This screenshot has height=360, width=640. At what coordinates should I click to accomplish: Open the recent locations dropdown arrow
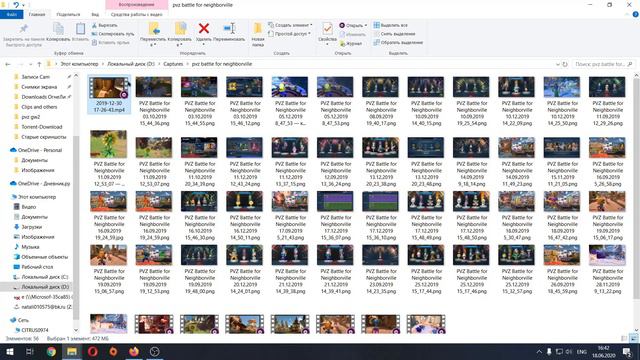click(x=30, y=64)
